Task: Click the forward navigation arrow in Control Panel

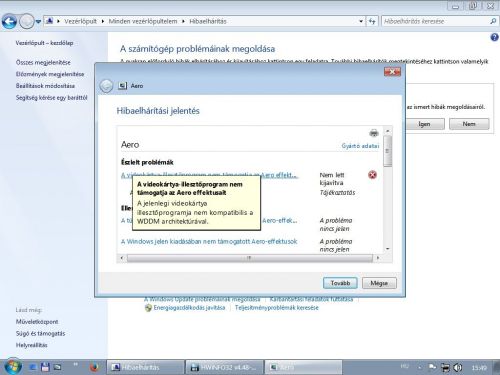Action: click(x=27, y=22)
